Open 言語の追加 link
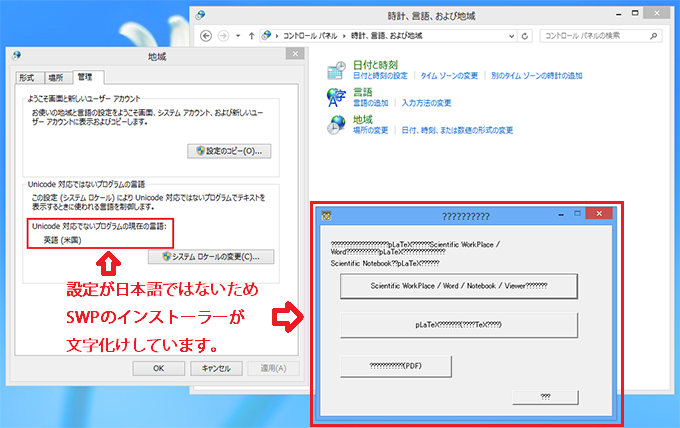Viewport: 680px width, 428px height. tap(370, 103)
